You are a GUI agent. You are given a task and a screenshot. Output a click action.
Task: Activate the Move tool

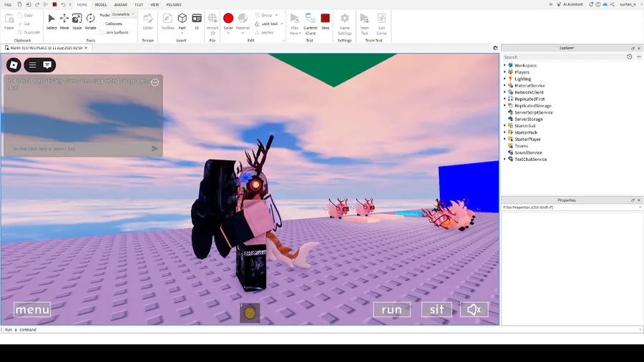(x=64, y=21)
